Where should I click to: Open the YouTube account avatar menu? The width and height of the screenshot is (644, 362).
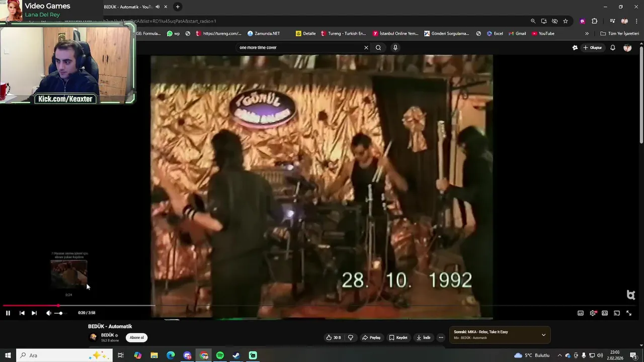pos(627,48)
